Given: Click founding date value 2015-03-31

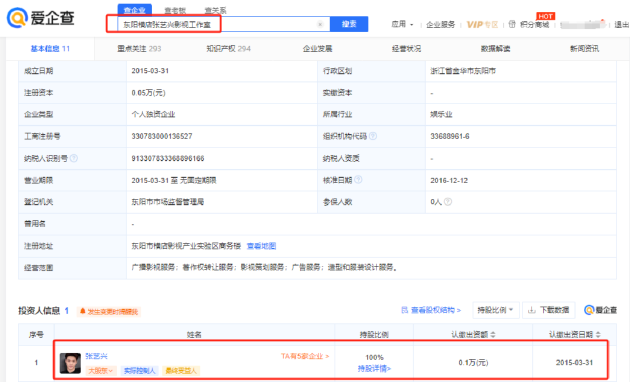Looking at the screenshot, I should (x=150, y=71).
